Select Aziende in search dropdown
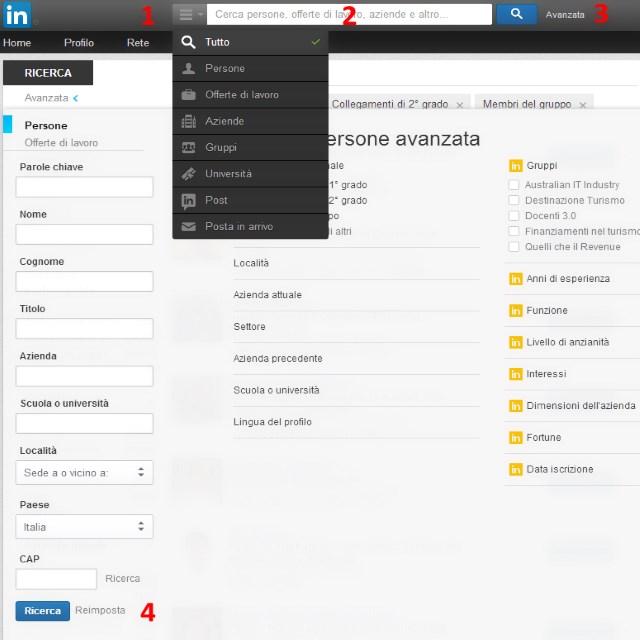The image size is (640, 640). [x=250, y=121]
